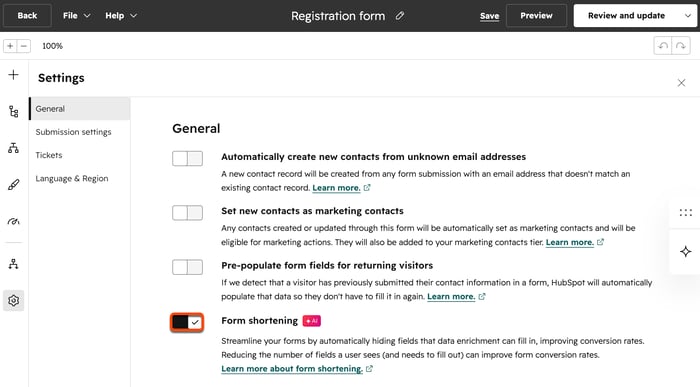Viewport: 700px width, 387px height.
Task: Open the settings gear icon in sidebar
Action: pyautogui.click(x=13, y=300)
